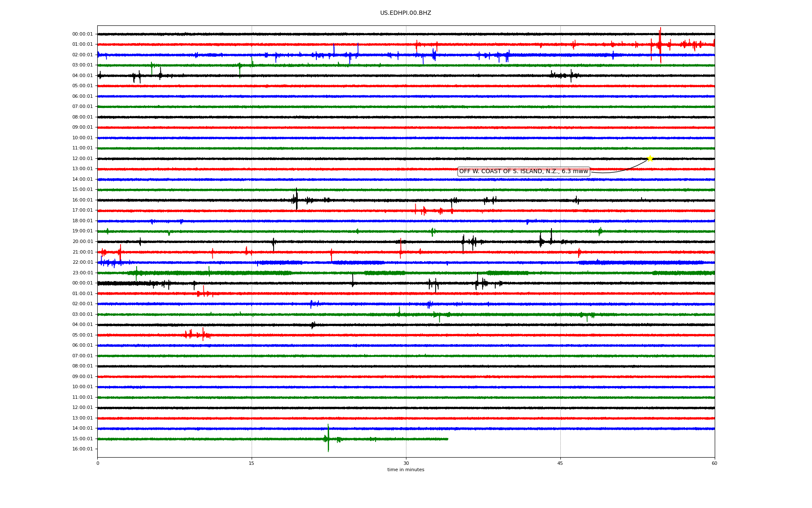
Task: Click the yellow earthquake star marker
Action: point(650,159)
